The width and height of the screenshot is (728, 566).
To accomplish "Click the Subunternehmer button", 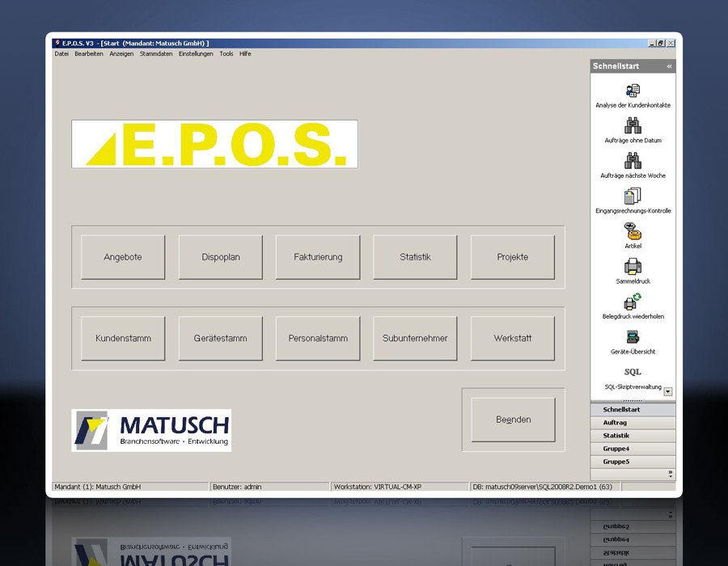I will pos(415,338).
